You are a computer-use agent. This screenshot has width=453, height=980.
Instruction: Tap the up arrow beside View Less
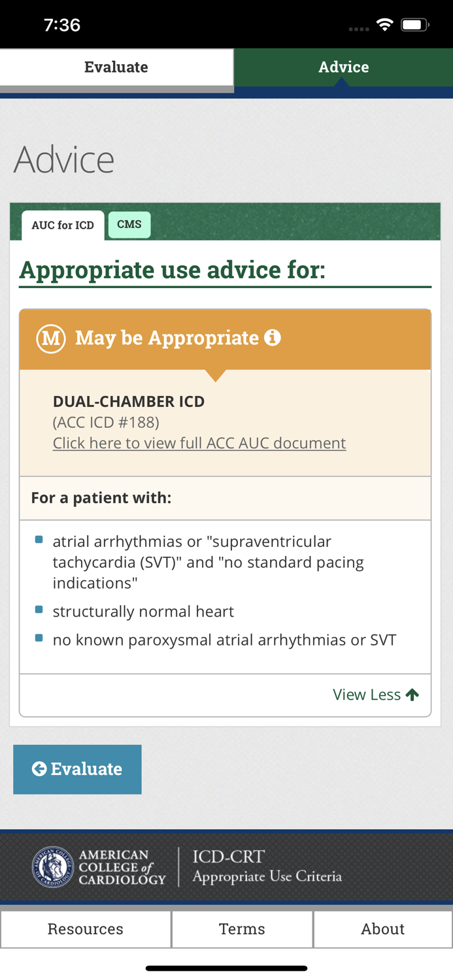pos(412,694)
